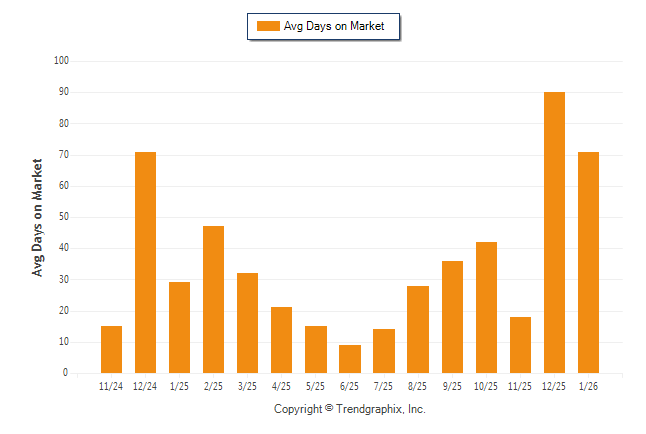Pick the 3/25 bar
The width and height of the screenshot is (646, 434).
pos(248,322)
